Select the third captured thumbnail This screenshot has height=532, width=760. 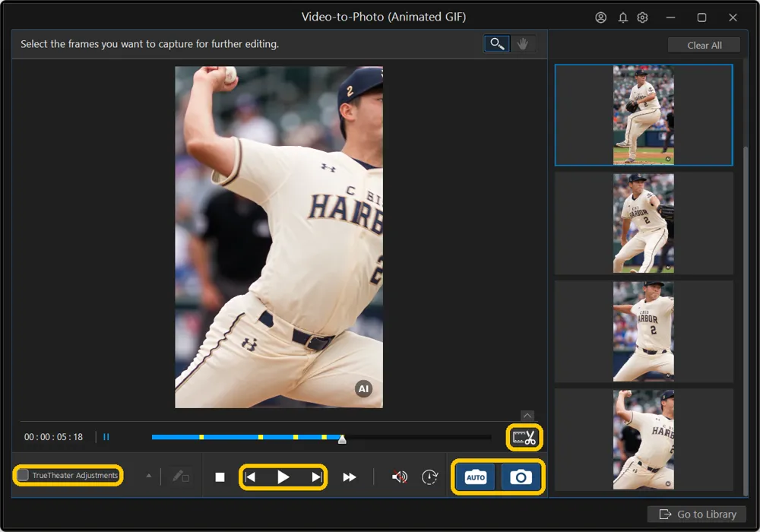(644, 331)
